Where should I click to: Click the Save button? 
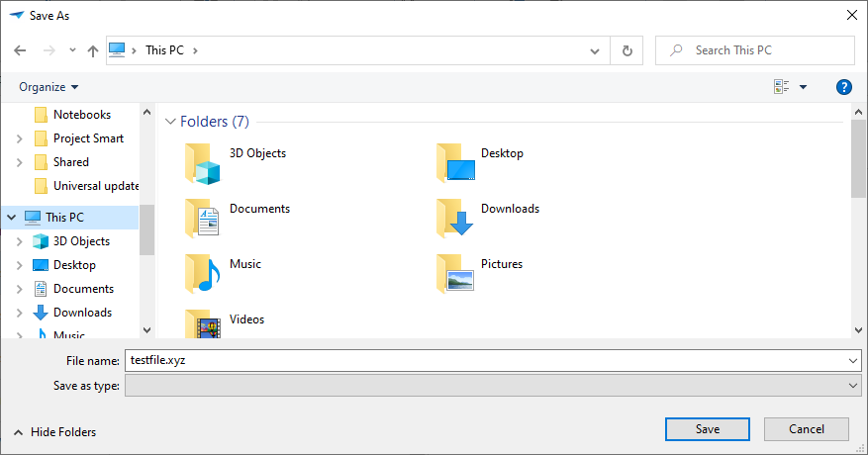click(707, 429)
